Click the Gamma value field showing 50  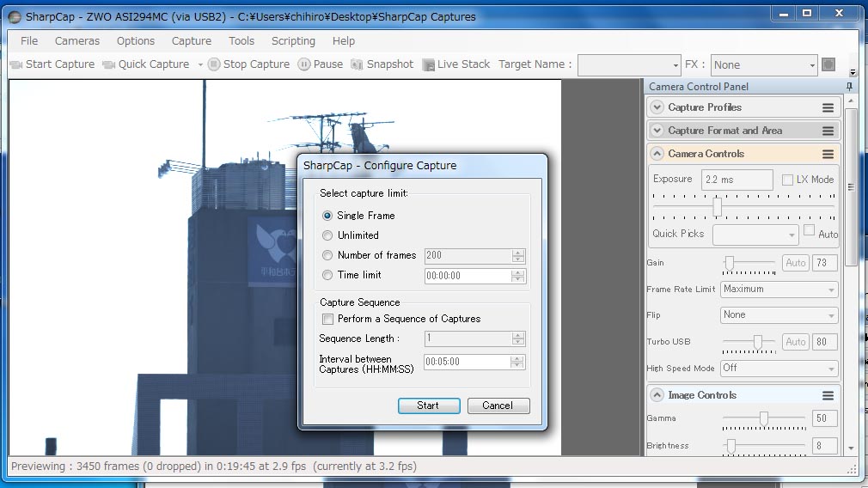(x=824, y=419)
